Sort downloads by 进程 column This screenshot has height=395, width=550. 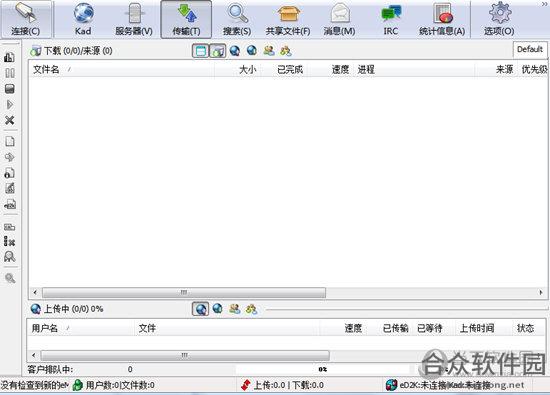click(x=414, y=69)
